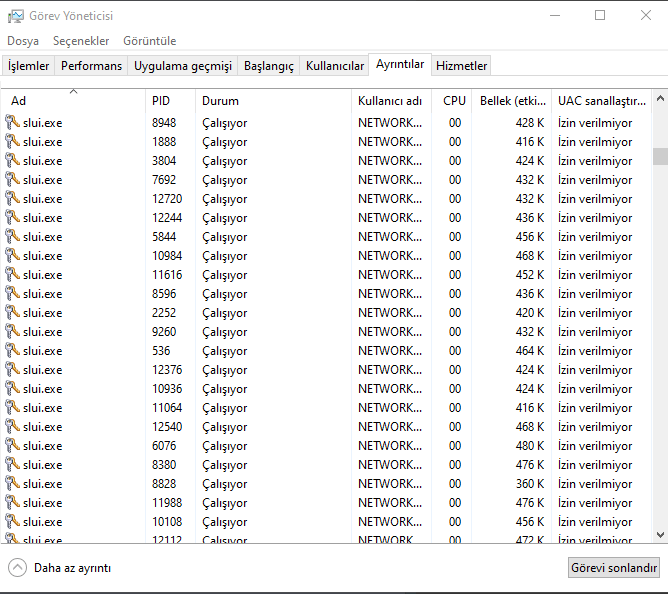Image resolution: width=668 pixels, height=594 pixels.
Task: Close the Görev Yöneticisi window
Action: tap(645, 16)
